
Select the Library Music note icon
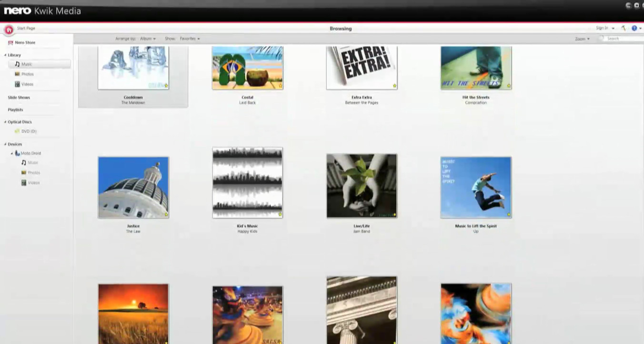(x=17, y=64)
